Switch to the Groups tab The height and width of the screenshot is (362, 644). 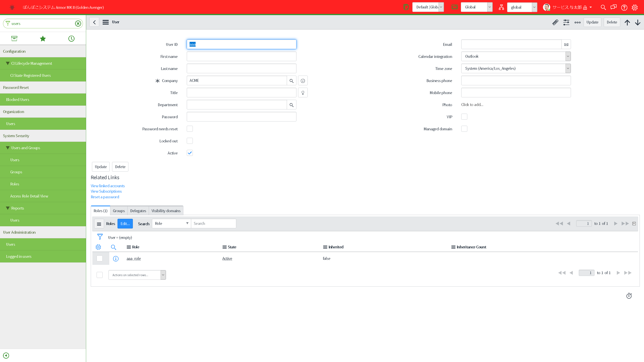(119, 211)
